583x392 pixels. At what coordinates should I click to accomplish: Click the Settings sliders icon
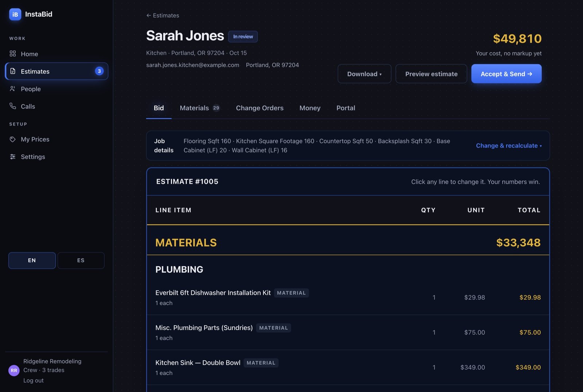[x=13, y=157]
